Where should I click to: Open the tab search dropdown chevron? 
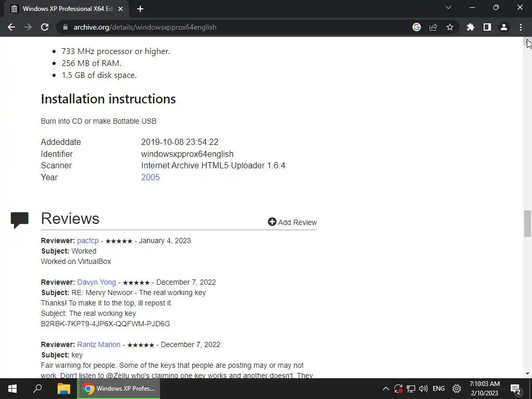pyautogui.click(x=448, y=7)
